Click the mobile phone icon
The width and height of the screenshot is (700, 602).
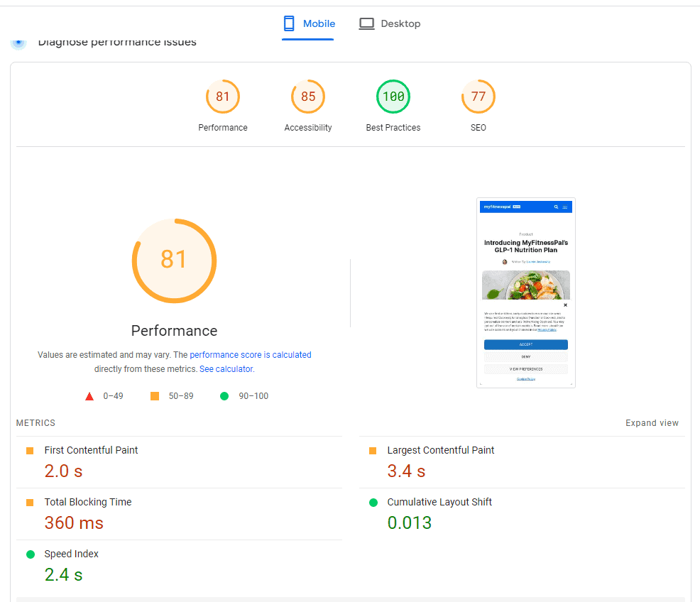[x=289, y=24]
